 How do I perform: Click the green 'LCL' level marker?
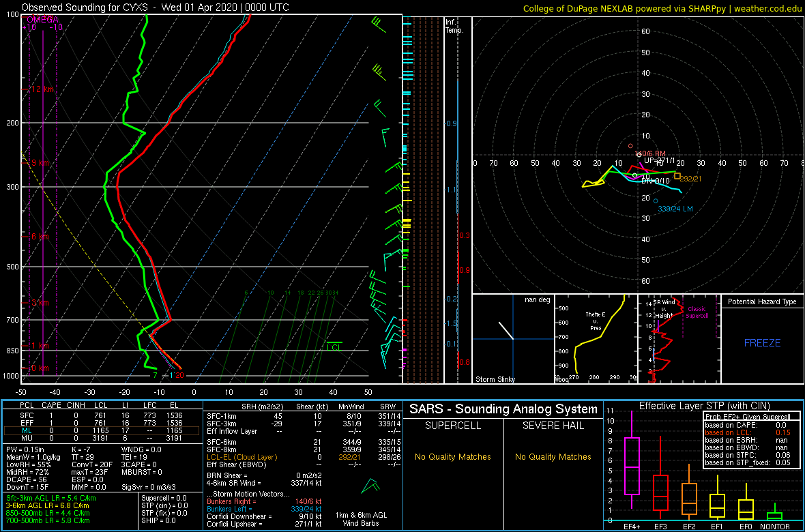coord(334,346)
